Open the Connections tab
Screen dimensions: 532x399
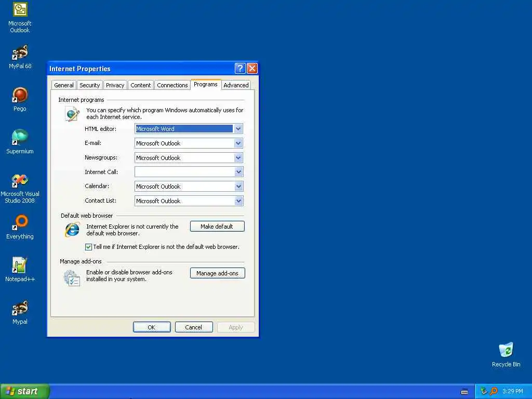click(172, 85)
